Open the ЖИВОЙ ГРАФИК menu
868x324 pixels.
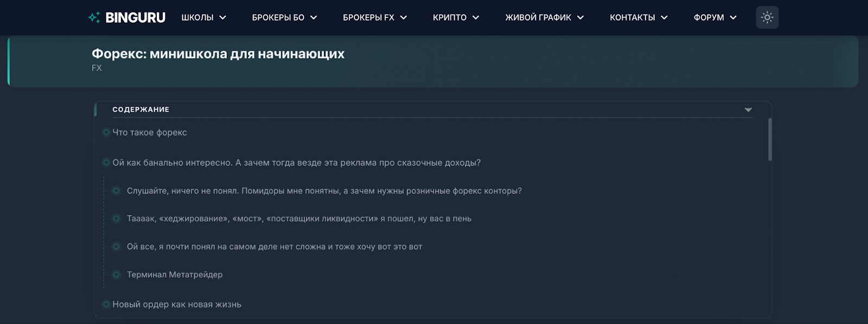[544, 17]
